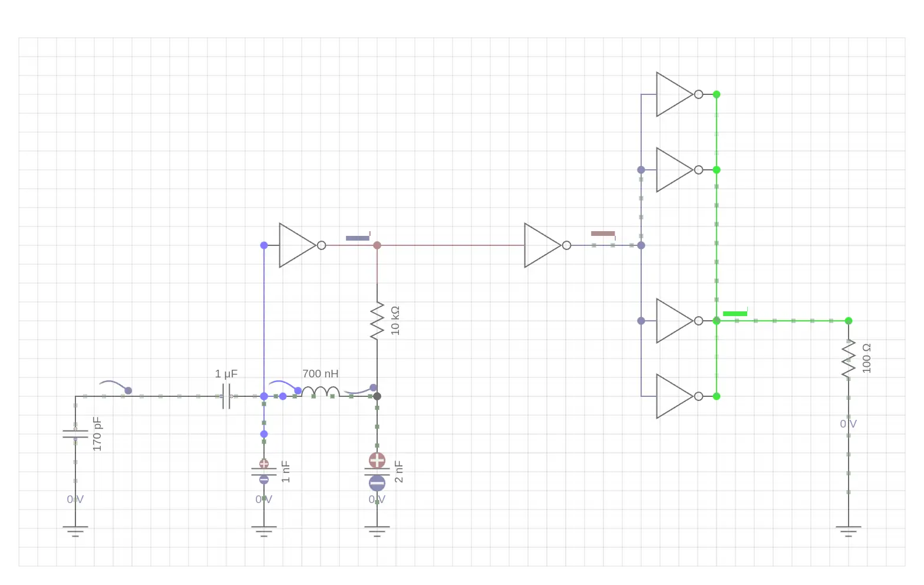Select the 700 nH label text
924x585 pixels.
coord(320,374)
